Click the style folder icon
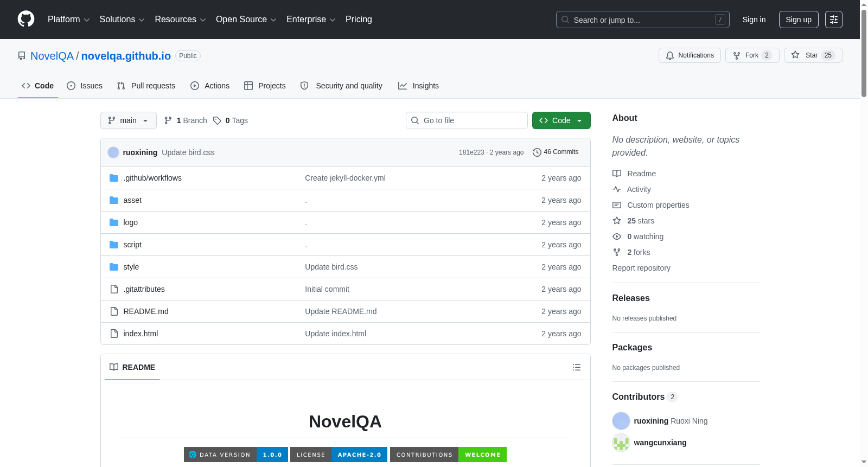The height and width of the screenshot is (467, 868). click(114, 267)
